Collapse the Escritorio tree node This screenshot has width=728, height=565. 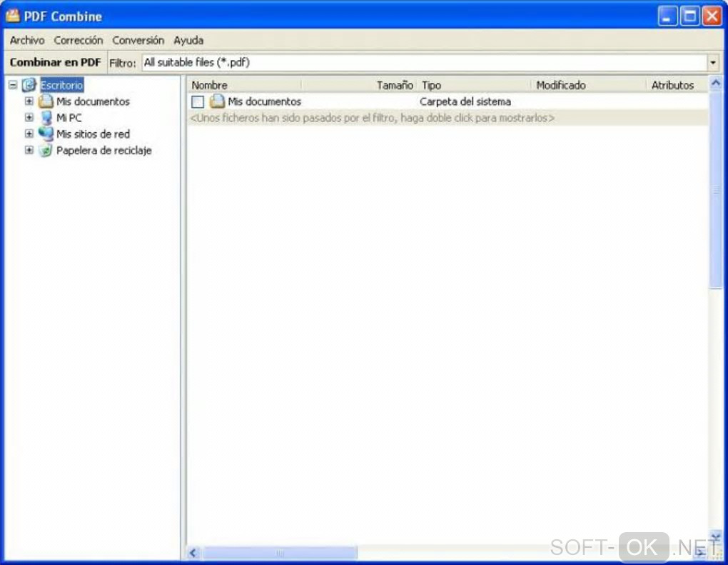tap(13, 85)
